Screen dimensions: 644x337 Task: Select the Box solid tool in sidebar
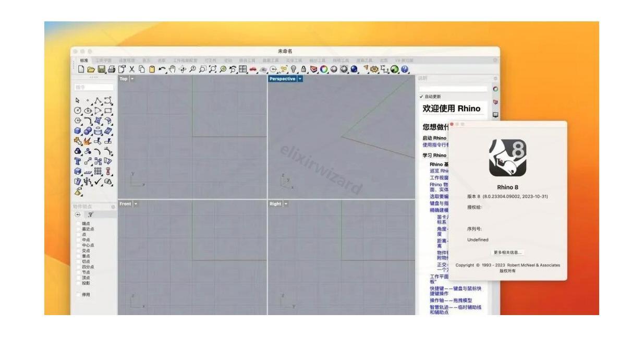(78, 131)
